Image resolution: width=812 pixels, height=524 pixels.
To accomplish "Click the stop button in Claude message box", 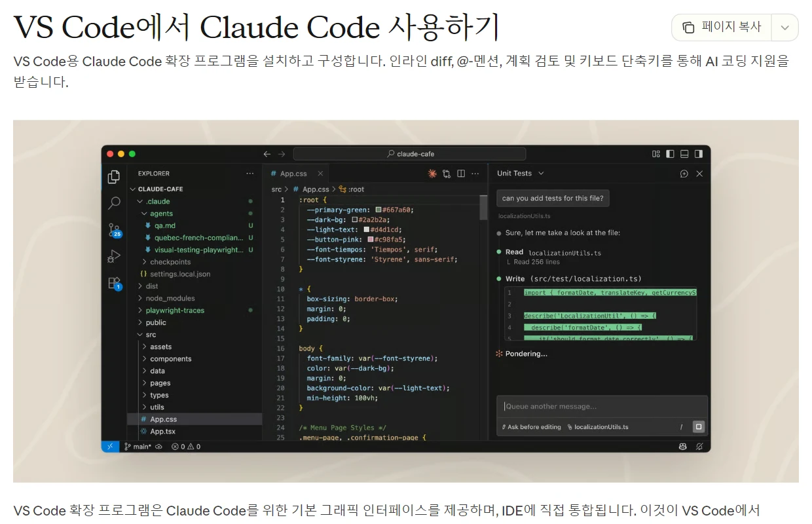I will [699, 426].
